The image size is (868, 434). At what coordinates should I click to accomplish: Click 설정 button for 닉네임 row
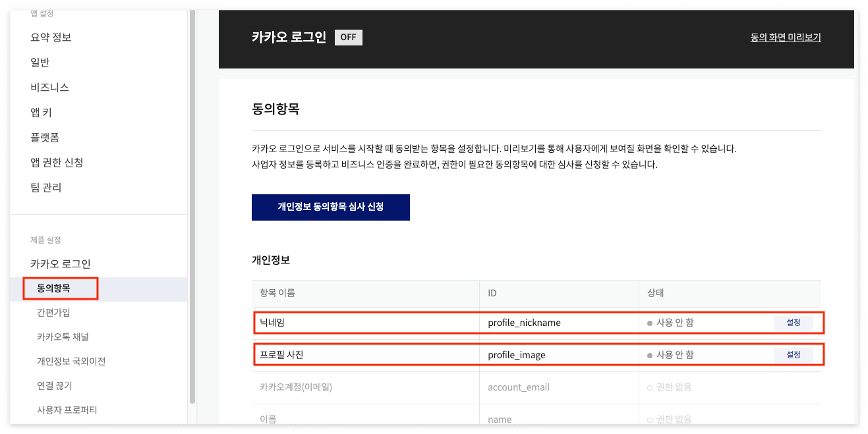[x=794, y=323]
